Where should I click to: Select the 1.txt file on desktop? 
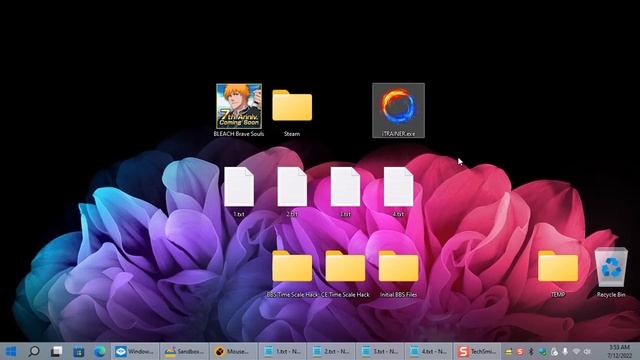coord(239,191)
